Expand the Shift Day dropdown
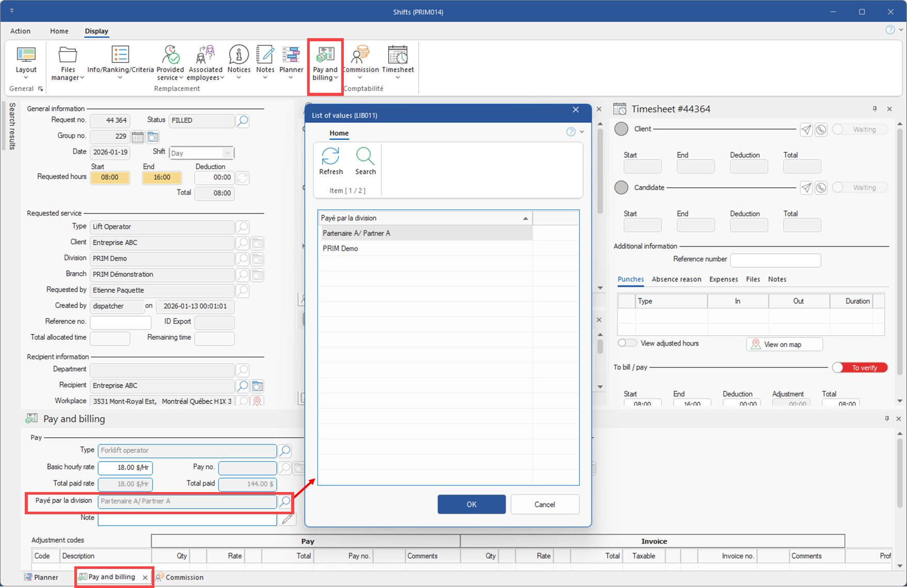Viewport: 907px width, 588px height. click(x=227, y=153)
